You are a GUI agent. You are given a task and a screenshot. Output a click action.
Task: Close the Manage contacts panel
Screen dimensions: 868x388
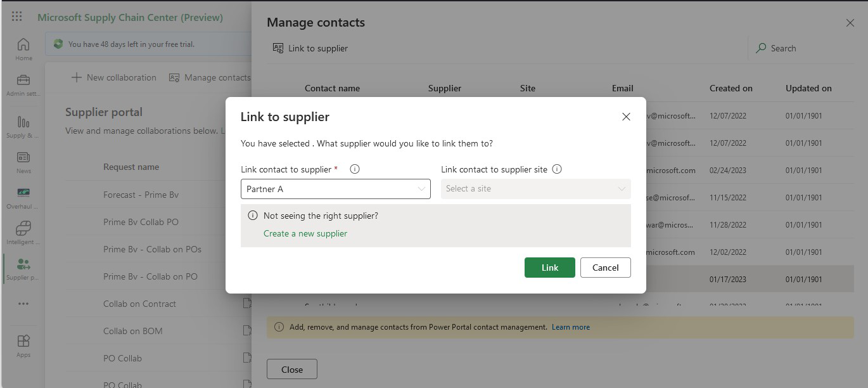(x=850, y=23)
